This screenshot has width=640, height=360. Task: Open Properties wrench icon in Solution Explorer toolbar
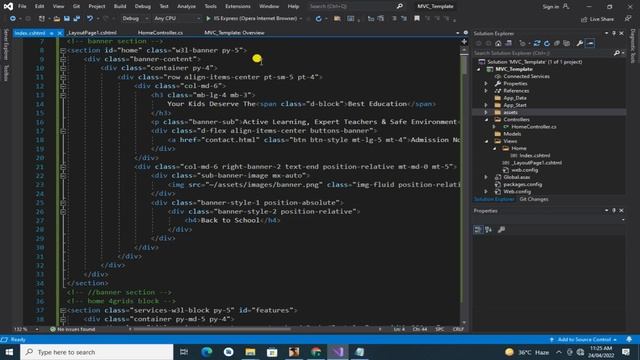[x=580, y=43]
